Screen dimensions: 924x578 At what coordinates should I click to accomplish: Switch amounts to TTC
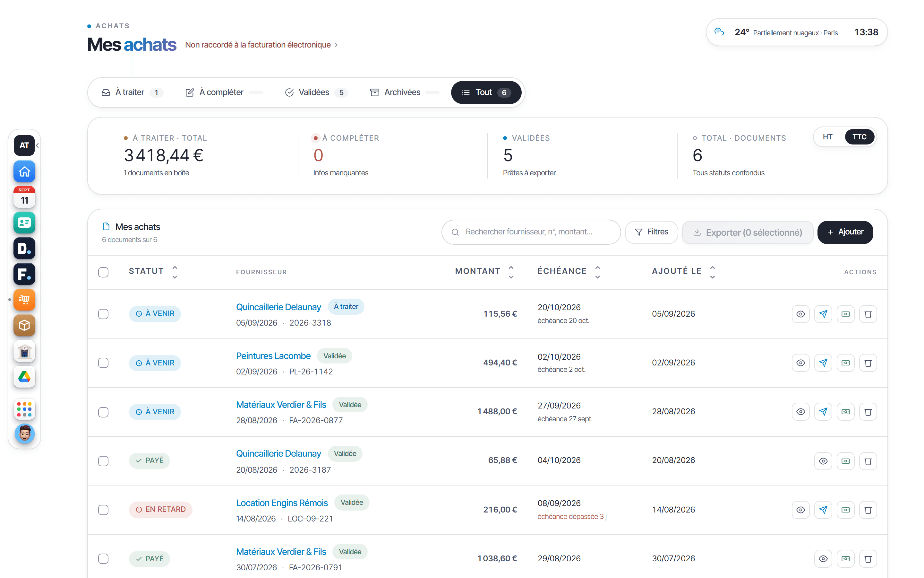[859, 137]
